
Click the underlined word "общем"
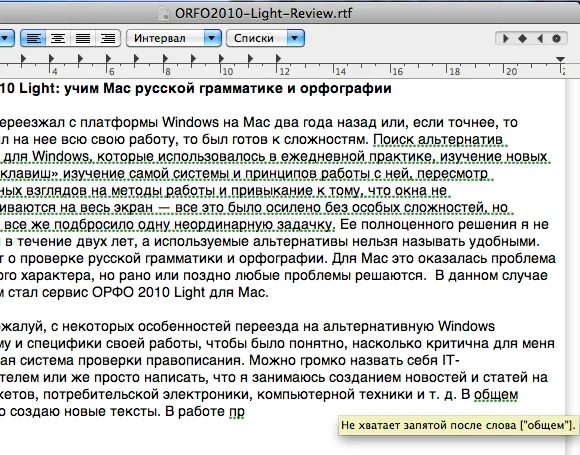tap(496, 395)
